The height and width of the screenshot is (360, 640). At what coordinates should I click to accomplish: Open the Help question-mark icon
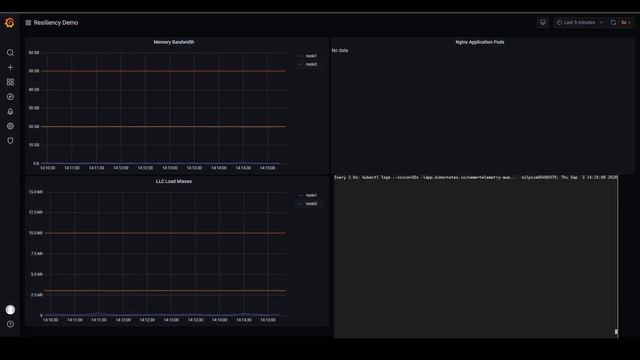tap(10, 324)
